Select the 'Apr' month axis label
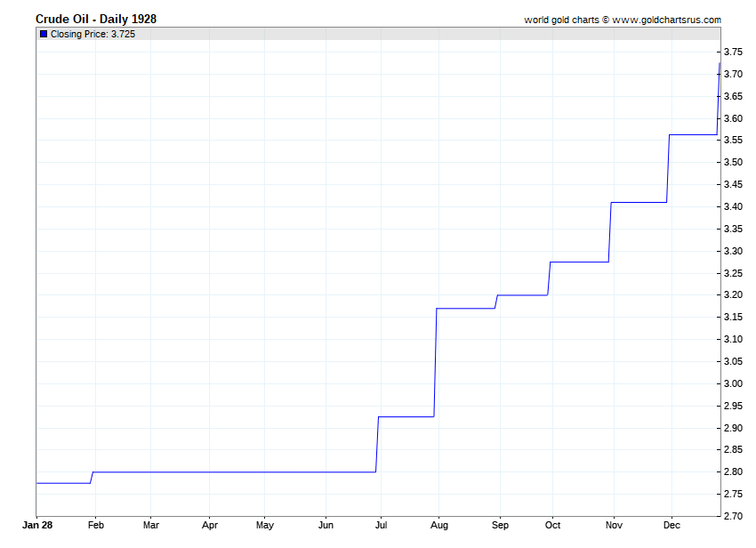756x548 pixels. [x=209, y=526]
